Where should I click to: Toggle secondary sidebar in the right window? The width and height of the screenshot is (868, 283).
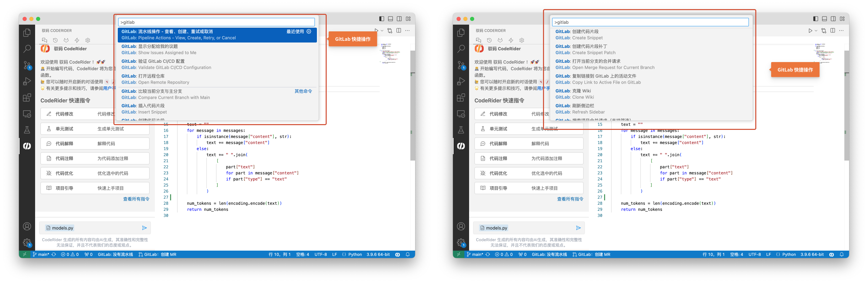833,19
